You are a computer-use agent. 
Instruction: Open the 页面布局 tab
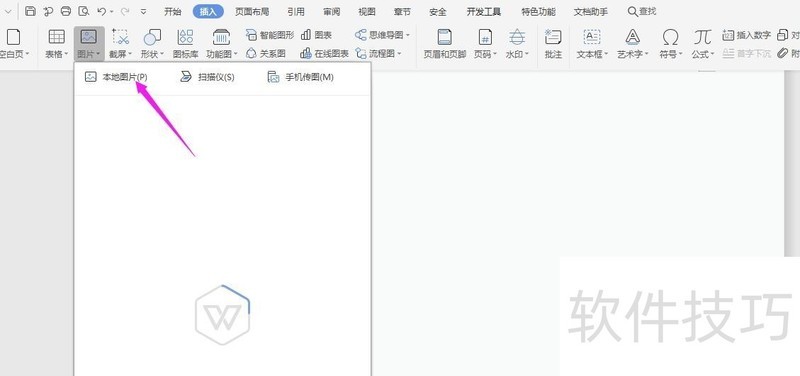pos(252,11)
